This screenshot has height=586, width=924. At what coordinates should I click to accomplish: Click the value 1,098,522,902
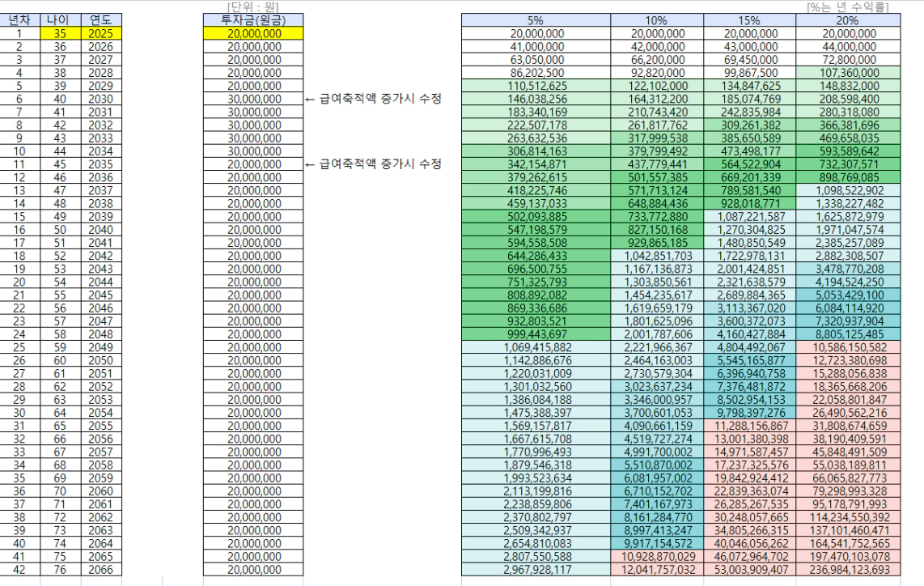tap(848, 190)
